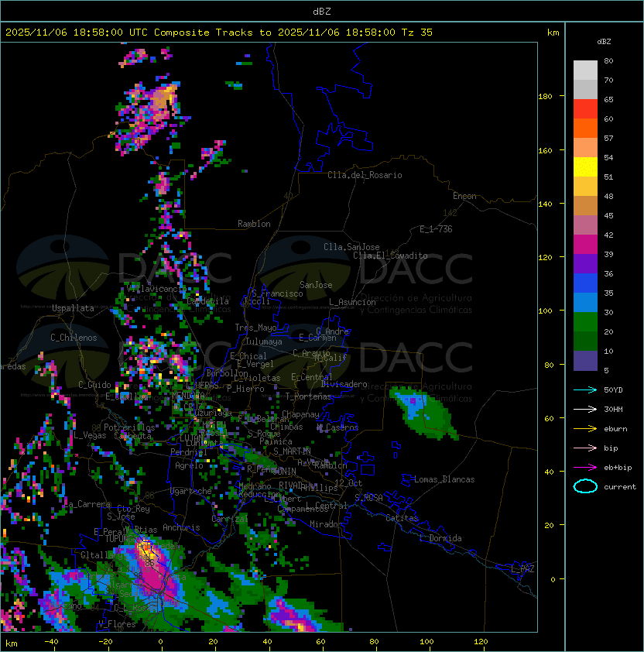The image size is (644, 652).
Task: Click the 'Villavicencio' map label
Action: click(x=156, y=289)
